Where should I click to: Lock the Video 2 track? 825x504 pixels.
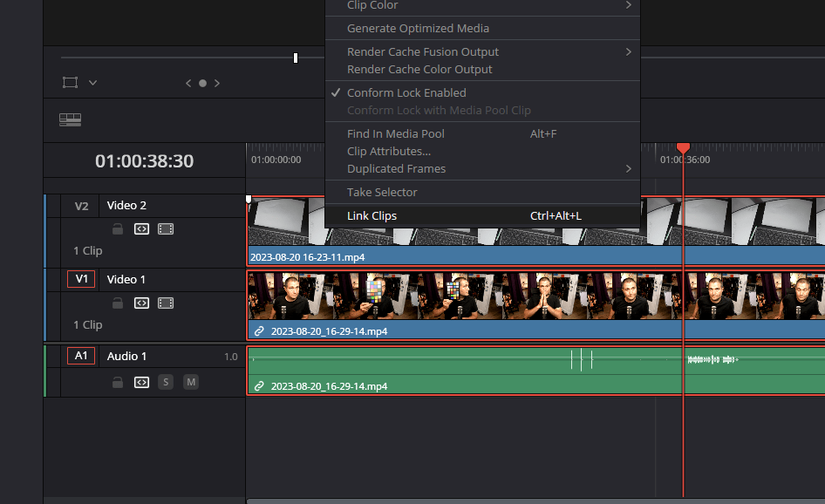pyautogui.click(x=118, y=228)
